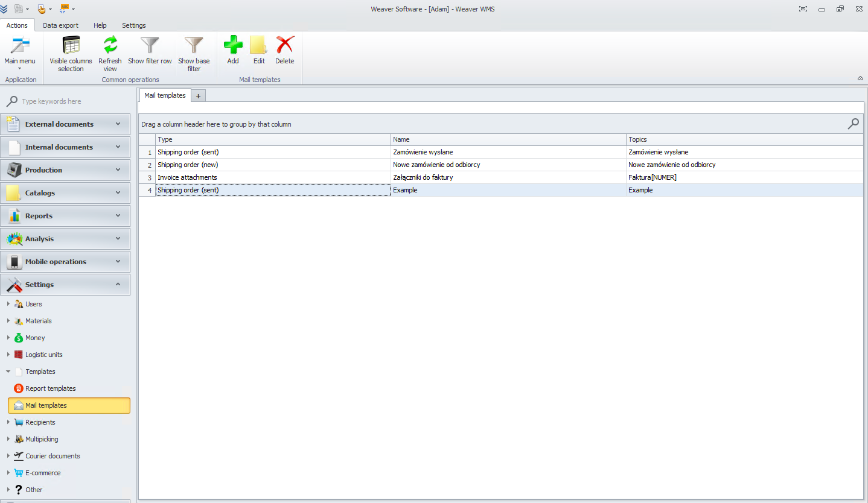
Task: Collapse the Templates tree node arrow
Action: coord(8,372)
